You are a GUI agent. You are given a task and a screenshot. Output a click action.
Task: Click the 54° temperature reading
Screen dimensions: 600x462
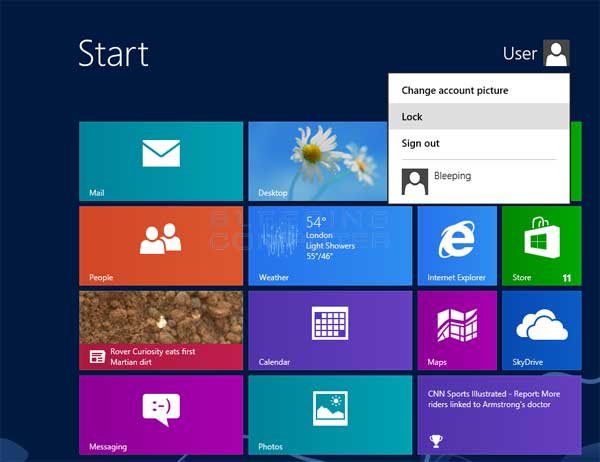316,222
